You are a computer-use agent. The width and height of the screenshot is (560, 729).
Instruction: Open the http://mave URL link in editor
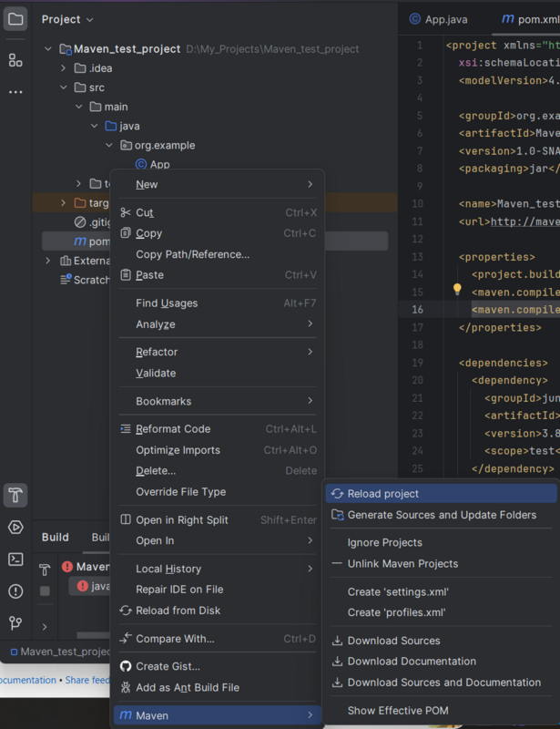(x=525, y=221)
